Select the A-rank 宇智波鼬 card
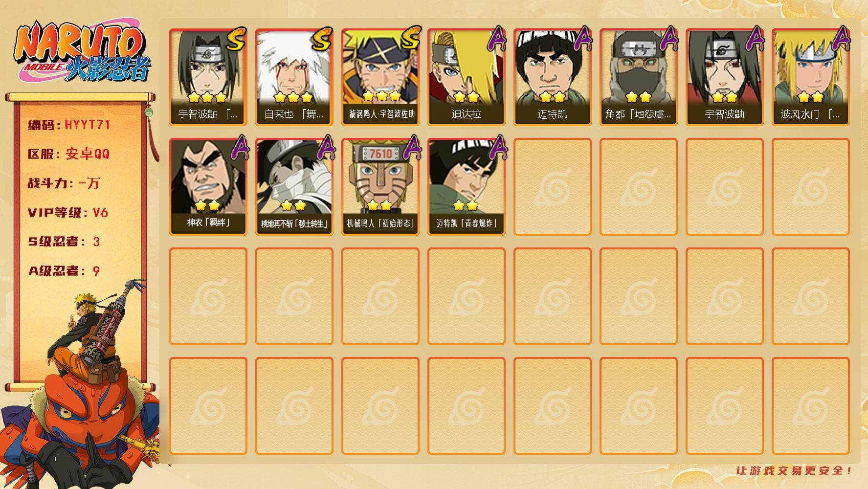This screenshot has width=868, height=489. point(724,77)
